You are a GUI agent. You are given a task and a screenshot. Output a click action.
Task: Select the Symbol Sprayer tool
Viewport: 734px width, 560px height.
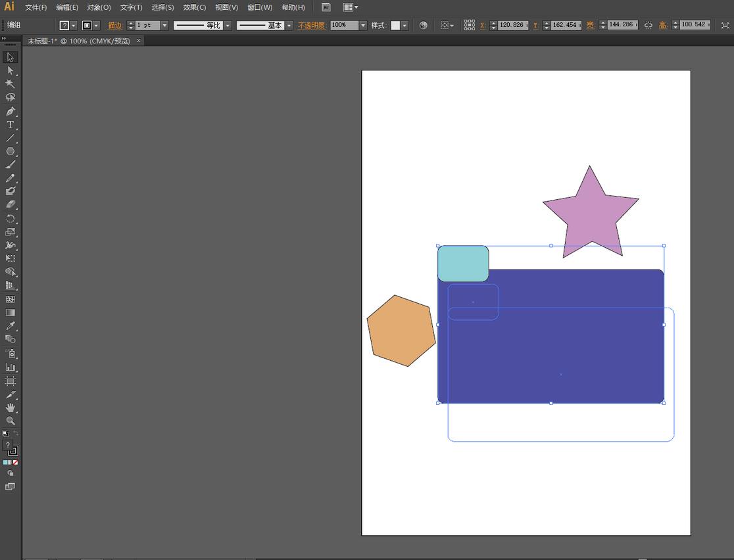(11, 354)
